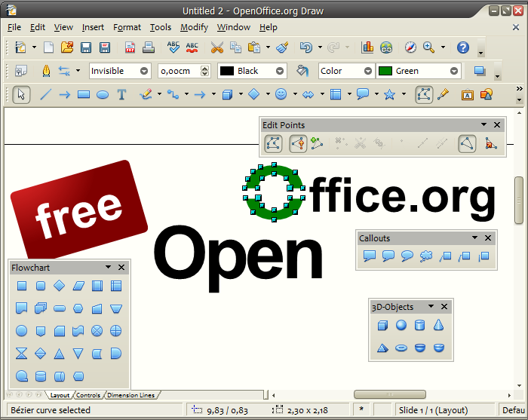Screen dimensions: 528x420
Task: Select the arrow Select tool
Action: [x=21, y=94]
